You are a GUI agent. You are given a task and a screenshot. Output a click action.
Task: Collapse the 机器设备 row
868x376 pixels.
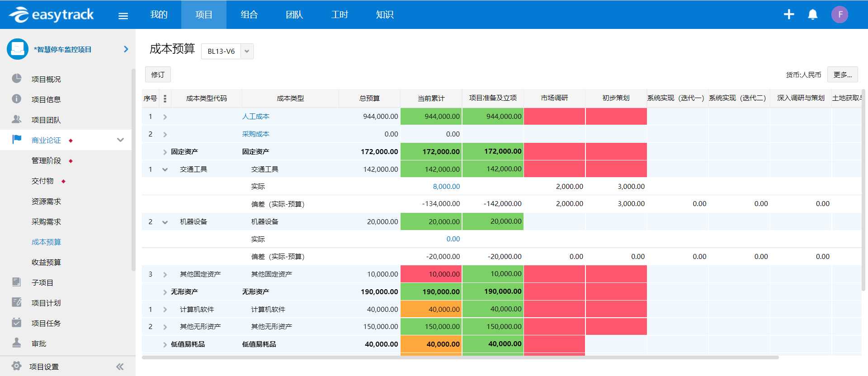[x=165, y=222]
